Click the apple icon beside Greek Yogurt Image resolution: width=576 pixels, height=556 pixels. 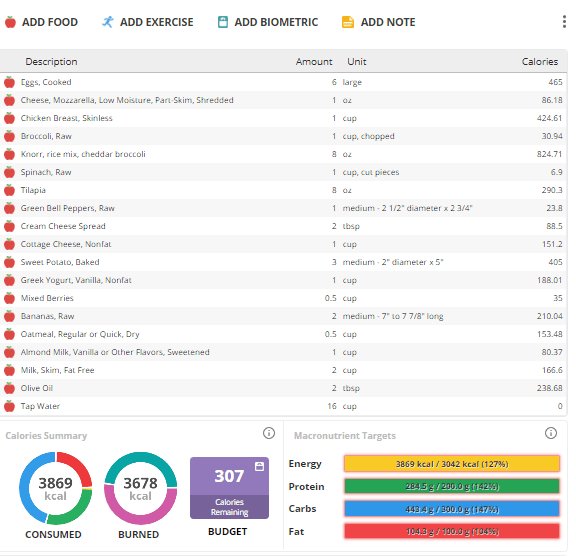point(10,280)
